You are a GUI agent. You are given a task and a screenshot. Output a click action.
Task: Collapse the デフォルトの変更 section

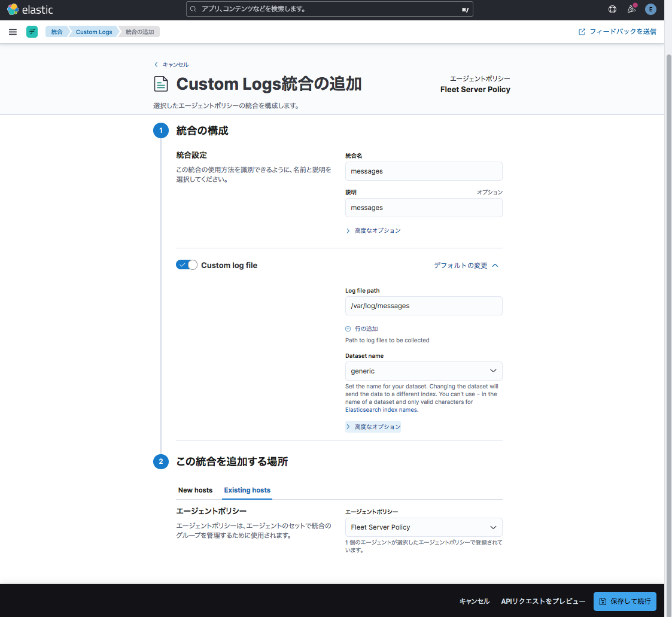[x=466, y=265]
